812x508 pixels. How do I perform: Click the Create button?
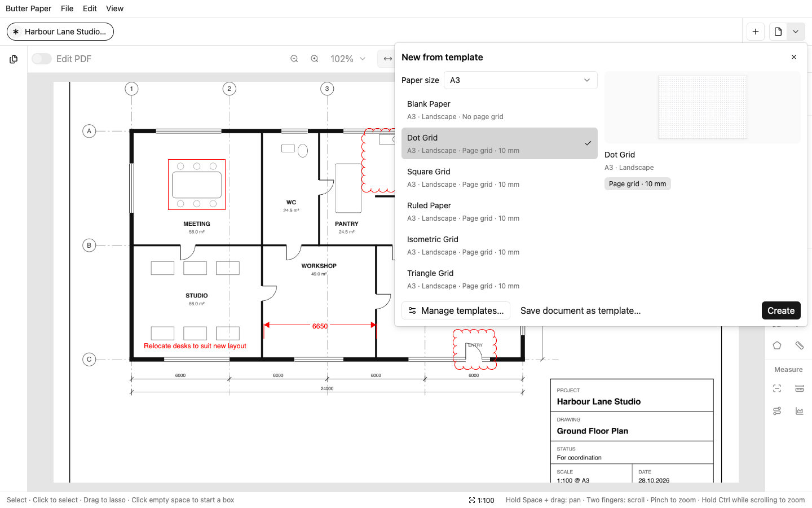(x=781, y=310)
